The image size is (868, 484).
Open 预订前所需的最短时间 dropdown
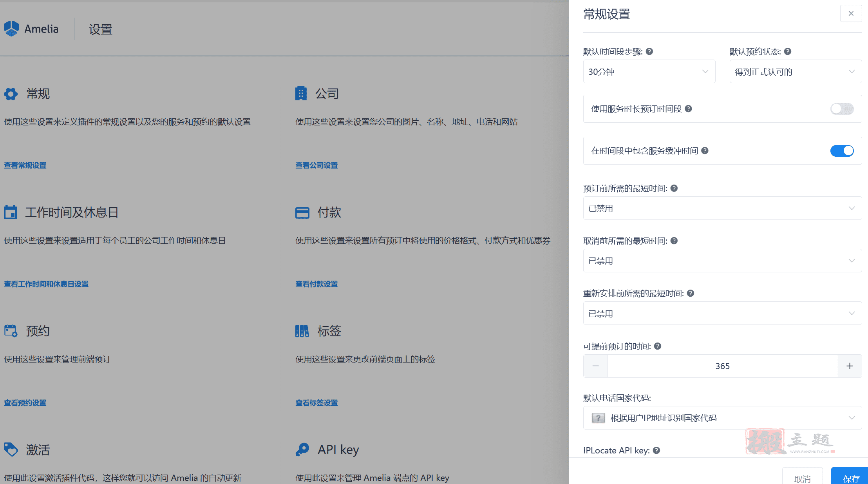(722, 208)
